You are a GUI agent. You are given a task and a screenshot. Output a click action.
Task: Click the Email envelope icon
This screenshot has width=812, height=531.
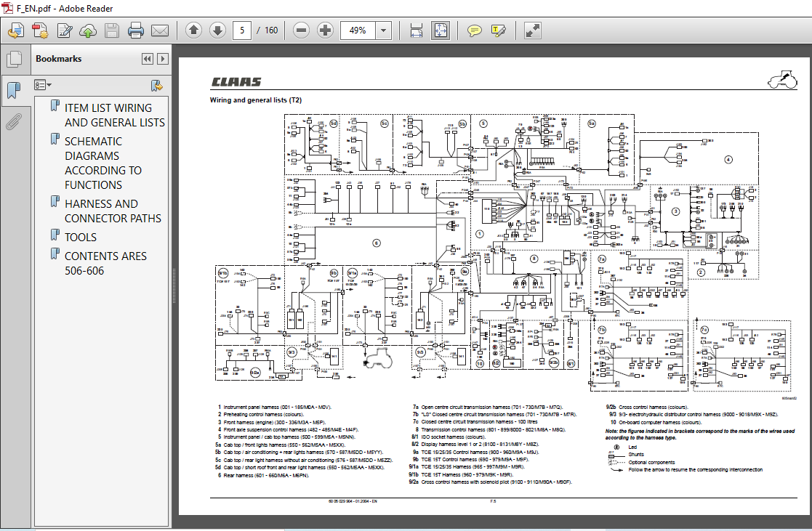point(159,31)
